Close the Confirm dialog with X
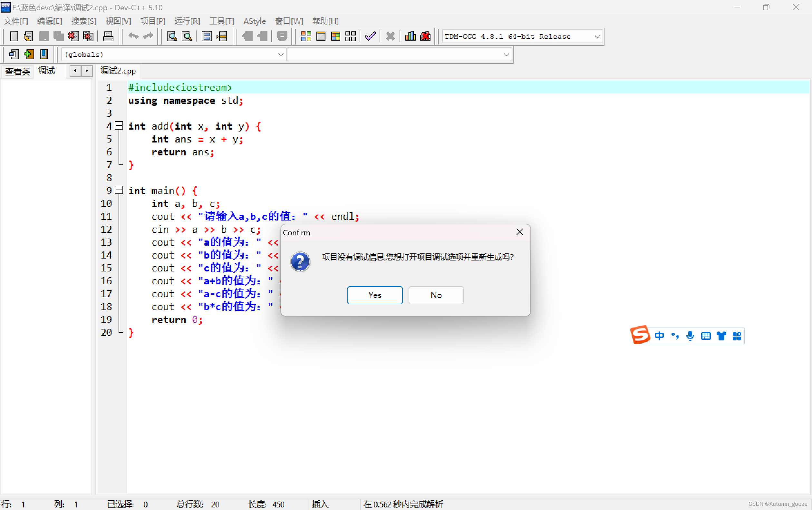 click(519, 232)
